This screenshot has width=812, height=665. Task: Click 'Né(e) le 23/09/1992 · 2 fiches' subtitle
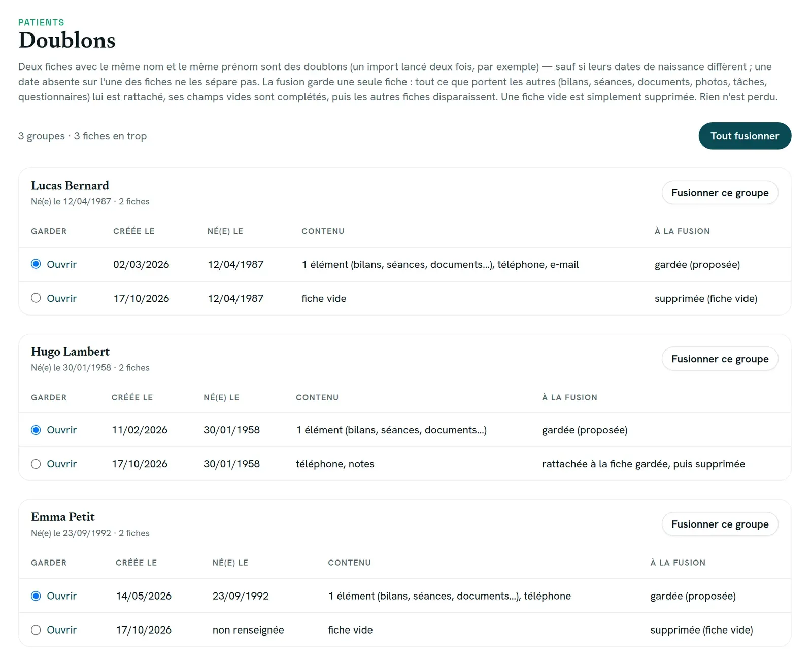[x=90, y=533]
